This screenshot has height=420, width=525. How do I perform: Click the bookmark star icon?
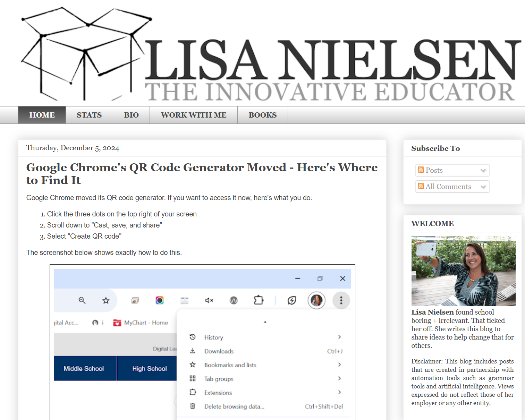click(x=105, y=300)
